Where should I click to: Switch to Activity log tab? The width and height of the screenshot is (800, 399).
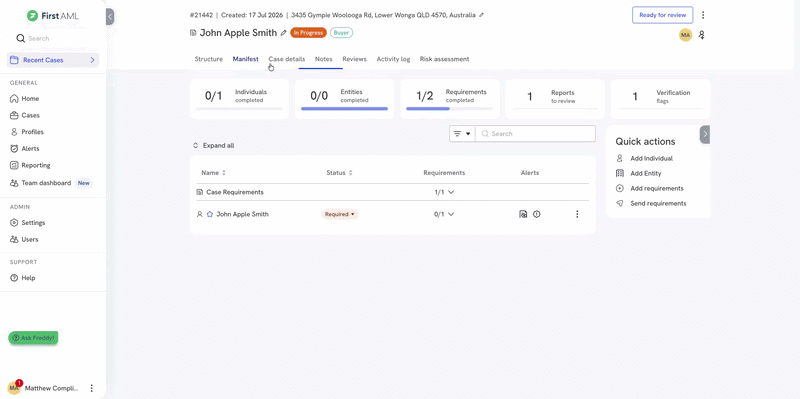(x=393, y=59)
